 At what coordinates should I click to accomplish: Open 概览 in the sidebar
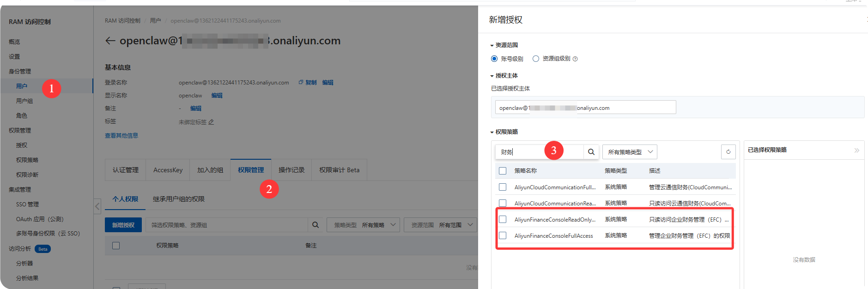[x=14, y=42]
